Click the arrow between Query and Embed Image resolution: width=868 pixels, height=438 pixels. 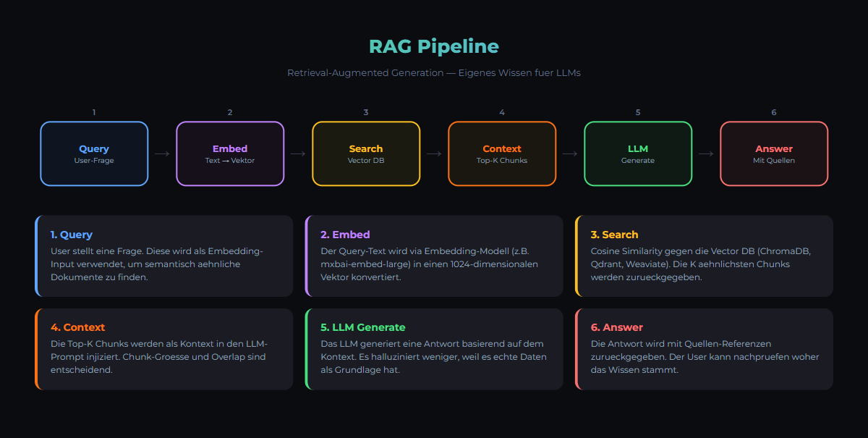tap(162, 153)
